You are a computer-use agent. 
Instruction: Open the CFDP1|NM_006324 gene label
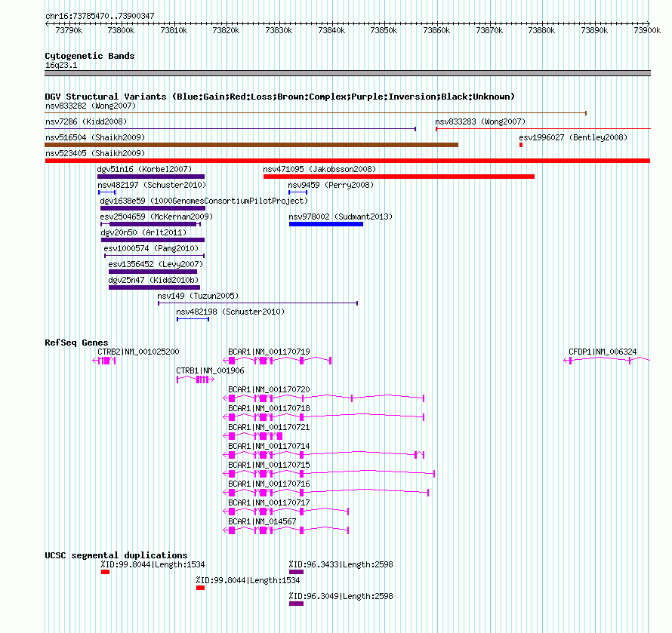pos(603,352)
